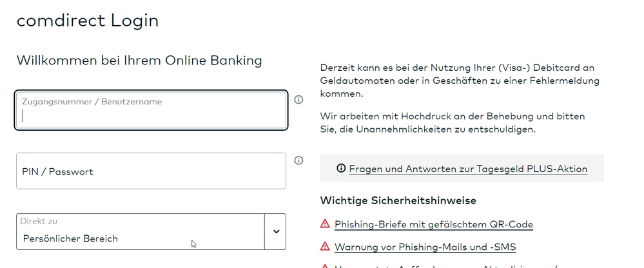
Task: Click into the PIN / Passwort field
Action: 151,171
